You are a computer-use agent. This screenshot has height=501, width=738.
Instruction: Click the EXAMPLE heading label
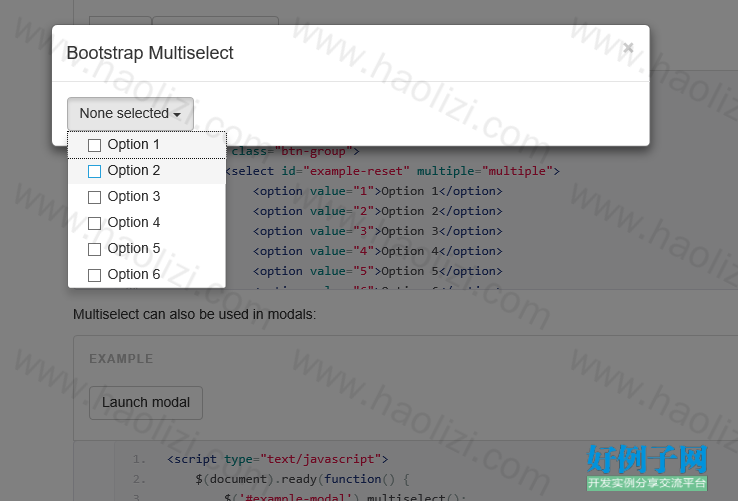click(121, 359)
